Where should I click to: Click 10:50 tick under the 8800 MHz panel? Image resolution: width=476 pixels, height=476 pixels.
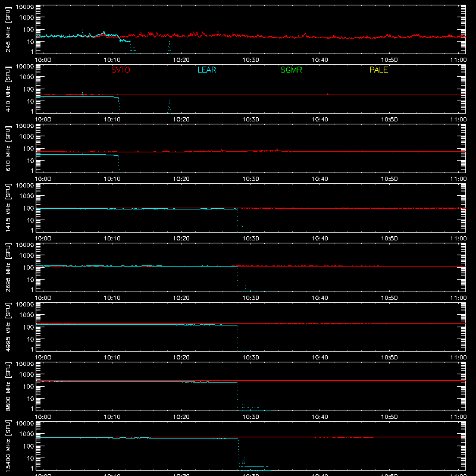pos(389,417)
